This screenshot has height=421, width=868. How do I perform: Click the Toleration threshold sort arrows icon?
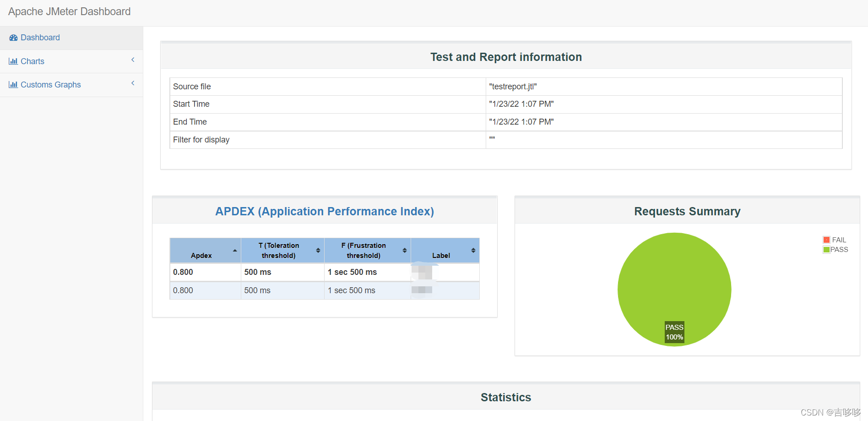[x=318, y=251]
